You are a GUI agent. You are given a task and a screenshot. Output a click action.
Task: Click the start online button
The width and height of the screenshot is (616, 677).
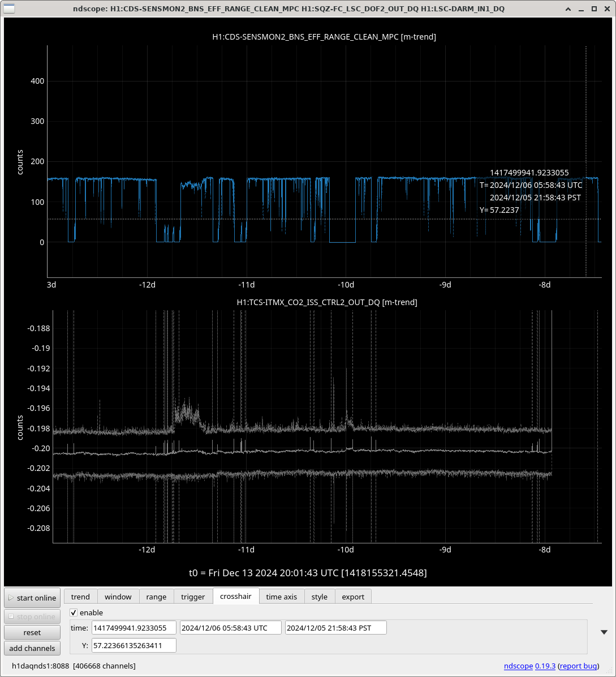pyautogui.click(x=32, y=598)
